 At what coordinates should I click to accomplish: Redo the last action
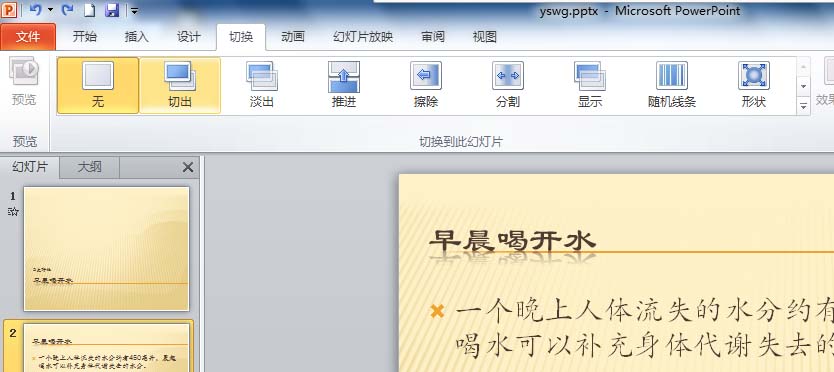coord(68,10)
